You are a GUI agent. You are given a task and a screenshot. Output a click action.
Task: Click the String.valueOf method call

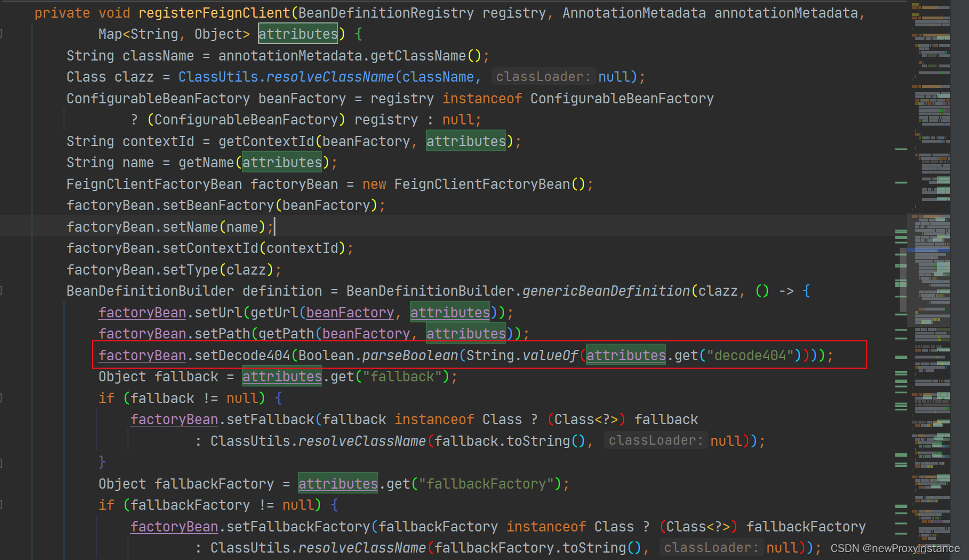pos(522,355)
